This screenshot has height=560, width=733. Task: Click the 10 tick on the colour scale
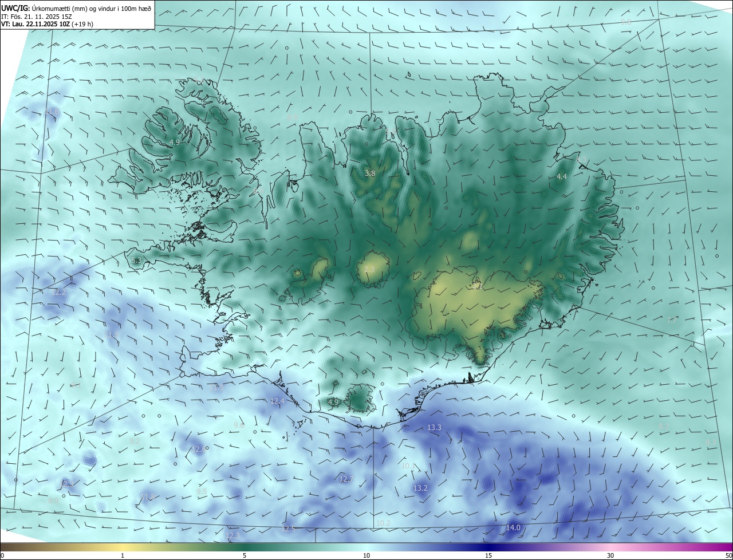pos(366,555)
